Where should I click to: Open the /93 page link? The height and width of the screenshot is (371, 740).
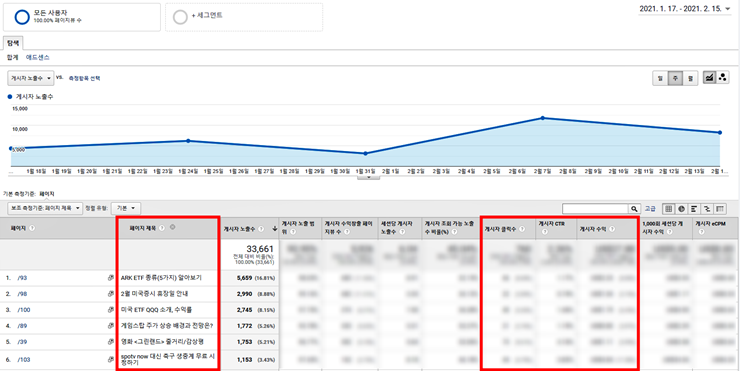[x=22, y=278]
